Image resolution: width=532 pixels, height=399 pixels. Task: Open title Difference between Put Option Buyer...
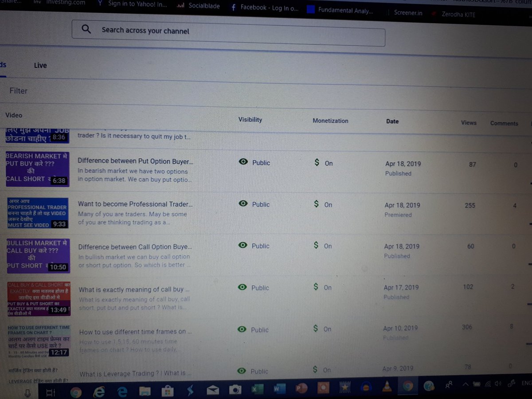point(136,161)
